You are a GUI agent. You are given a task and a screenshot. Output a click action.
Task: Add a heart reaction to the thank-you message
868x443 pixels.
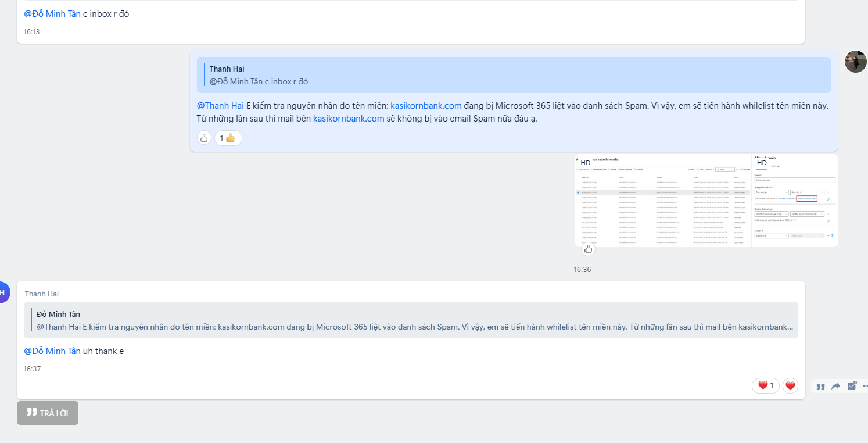click(790, 385)
